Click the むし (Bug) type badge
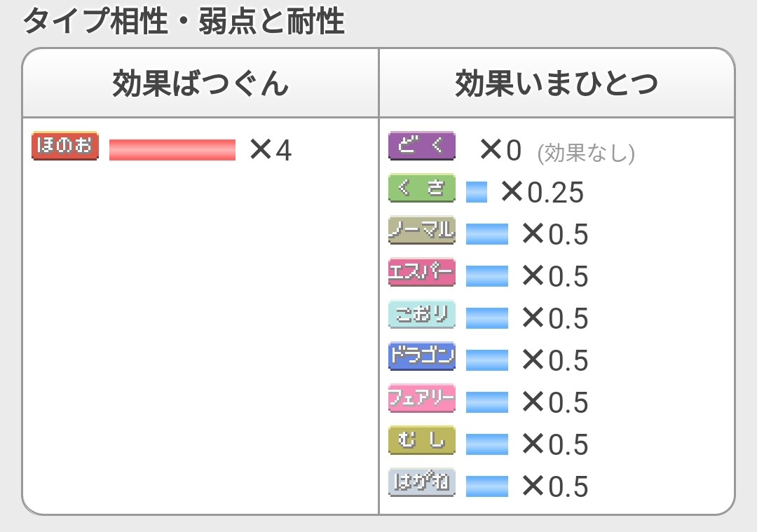Screen dimensions: 757x532 (422, 439)
